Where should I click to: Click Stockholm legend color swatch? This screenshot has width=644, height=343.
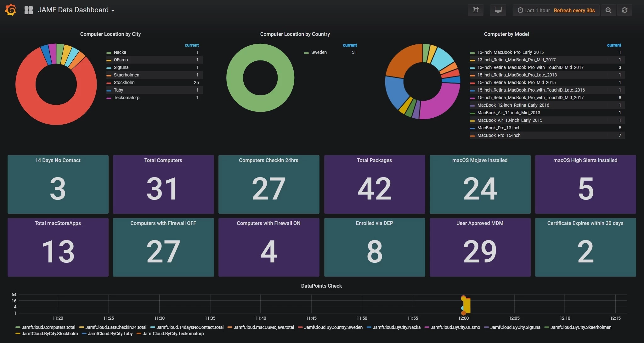(x=109, y=83)
